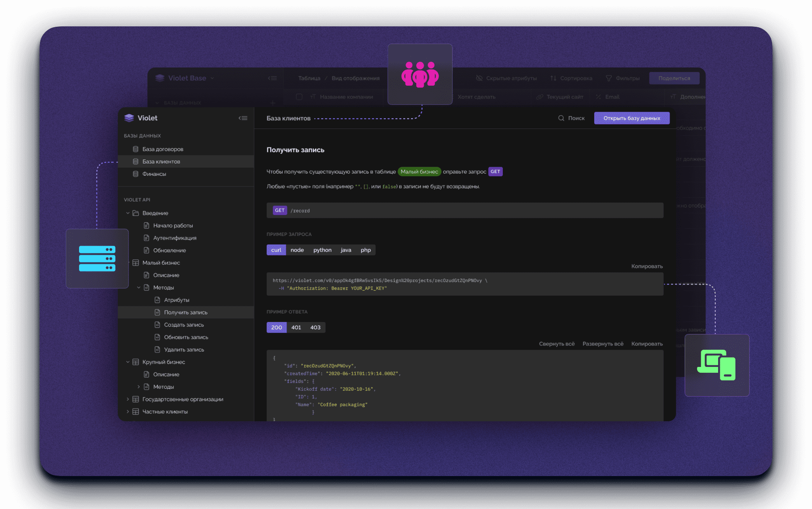The height and width of the screenshot is (509, 812).
Task: Collapse the Violet sidebar via menu icon
Action: pos(243,118)
